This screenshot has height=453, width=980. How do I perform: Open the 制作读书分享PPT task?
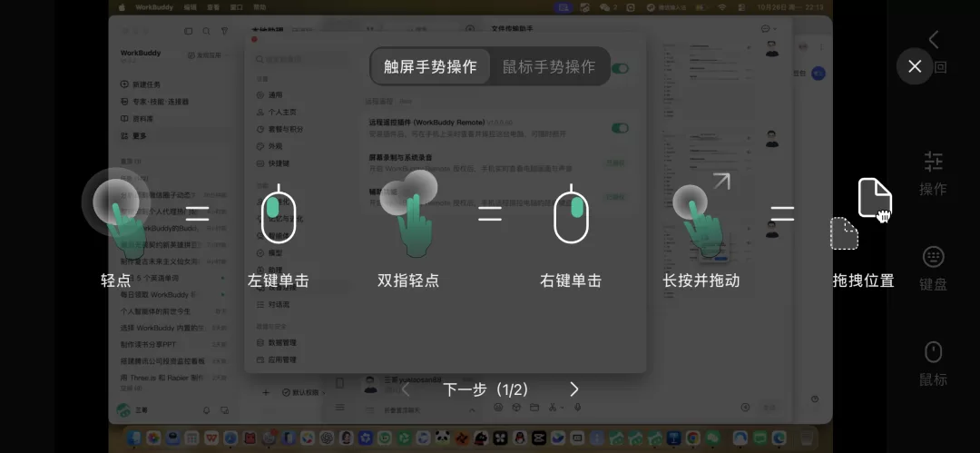[149, 345]
